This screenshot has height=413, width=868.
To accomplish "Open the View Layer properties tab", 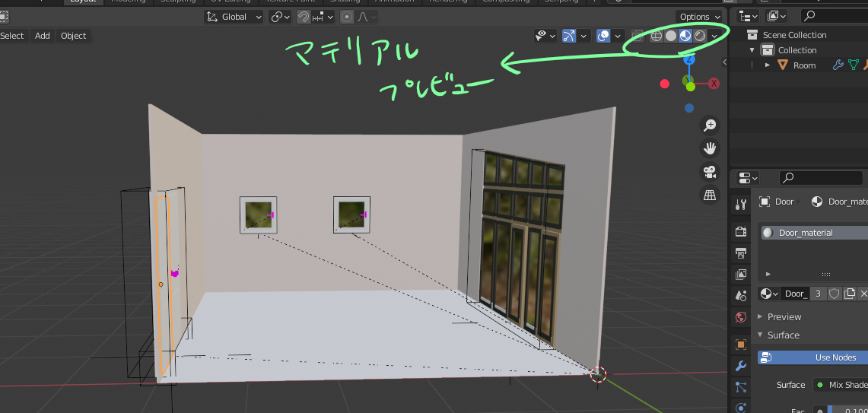I will (x=741, y=274).
